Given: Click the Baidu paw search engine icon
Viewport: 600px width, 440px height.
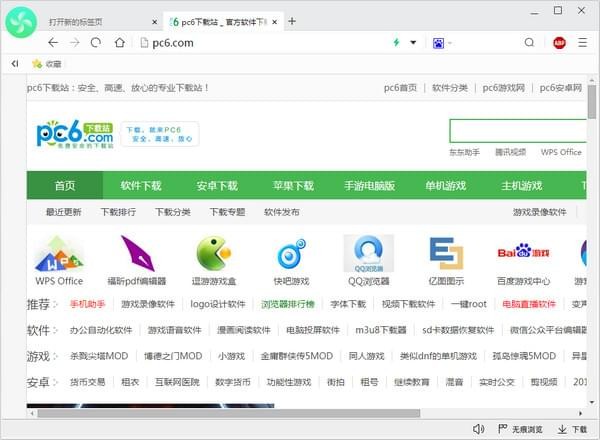Looking at the screenshot, I should (x=438, y=43).
